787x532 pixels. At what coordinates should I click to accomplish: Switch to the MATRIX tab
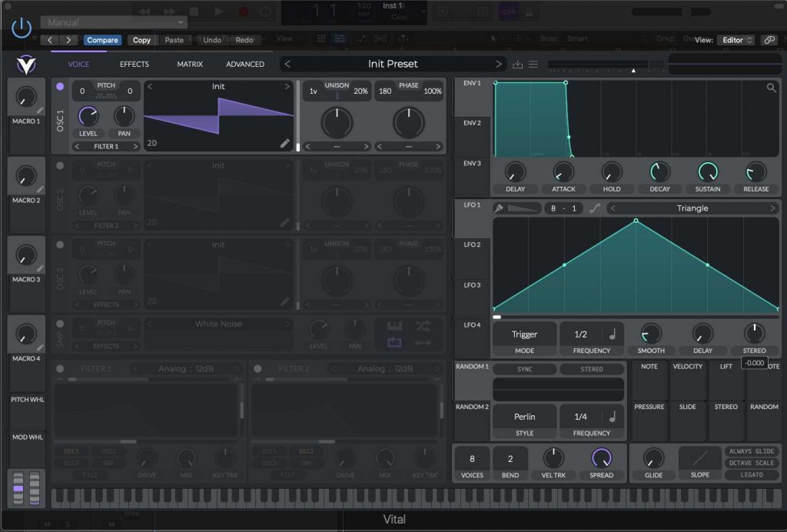[x=189, y=65]
